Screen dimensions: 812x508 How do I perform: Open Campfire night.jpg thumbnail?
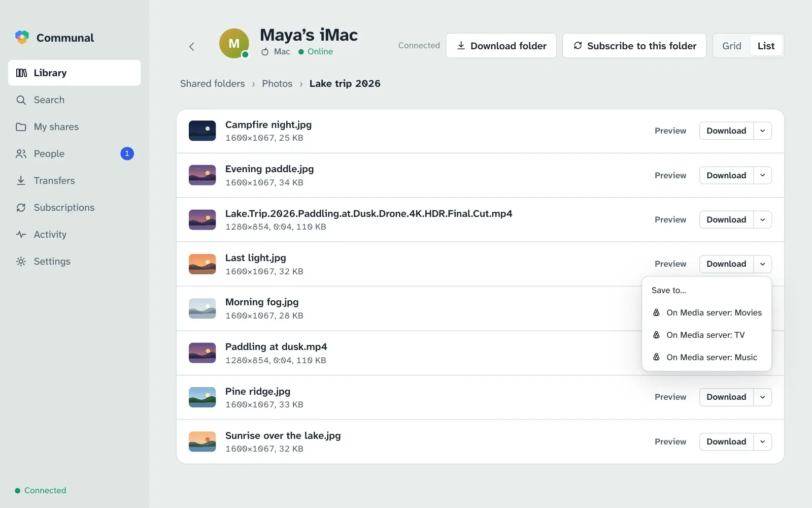pos(202,131)
